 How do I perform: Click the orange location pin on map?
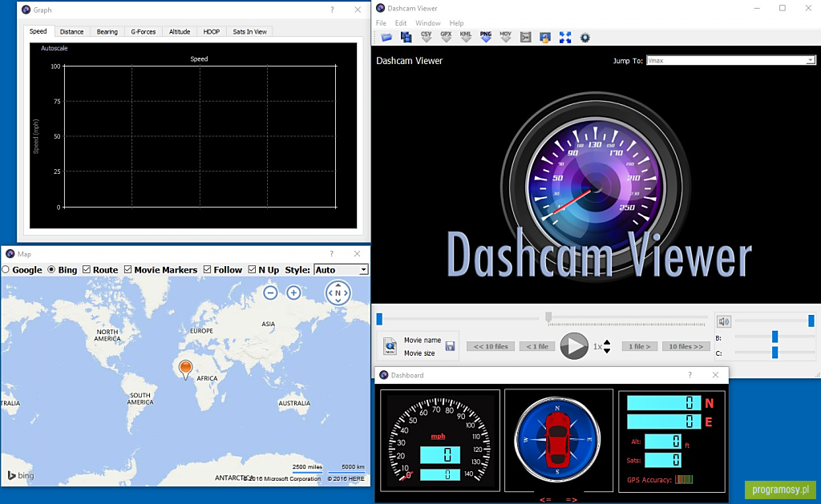[x=185, y=369]
